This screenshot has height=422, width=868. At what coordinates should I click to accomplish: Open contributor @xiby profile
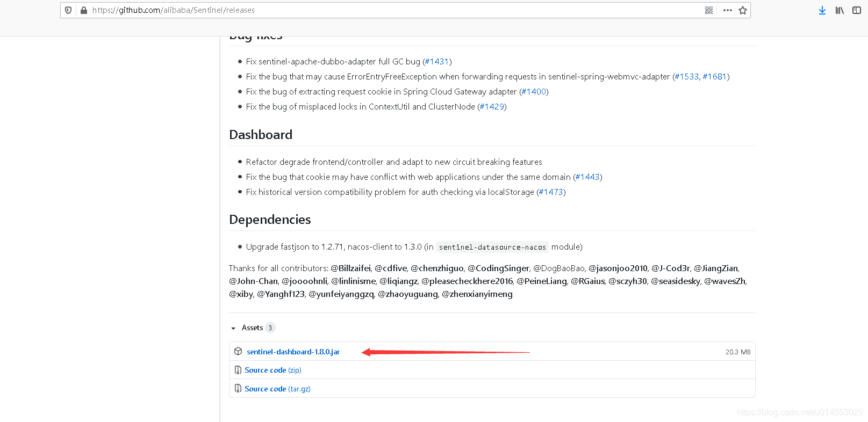coord(241,294)
